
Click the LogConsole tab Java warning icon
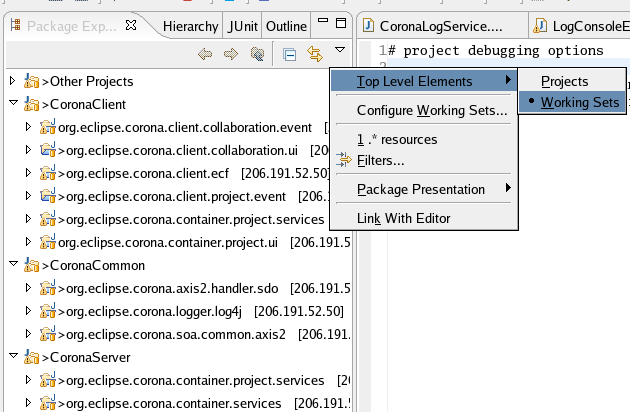pyautogui.click(x=540, y=26)
